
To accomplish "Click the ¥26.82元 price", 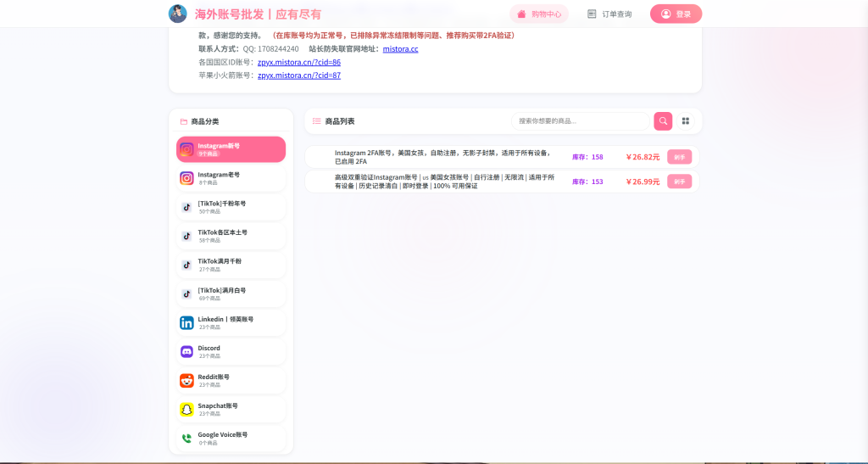I will pos(643,157).
